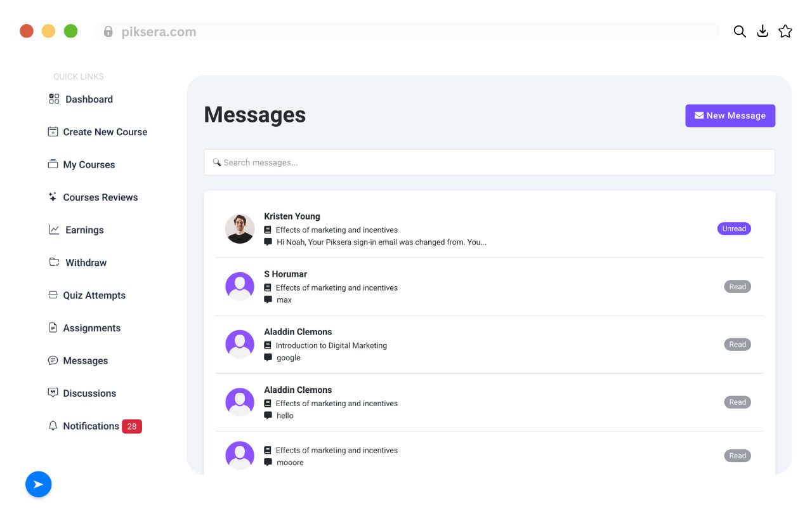
Task: Click the bookmark star icon in browser bar
Action: tap(785, 31)
